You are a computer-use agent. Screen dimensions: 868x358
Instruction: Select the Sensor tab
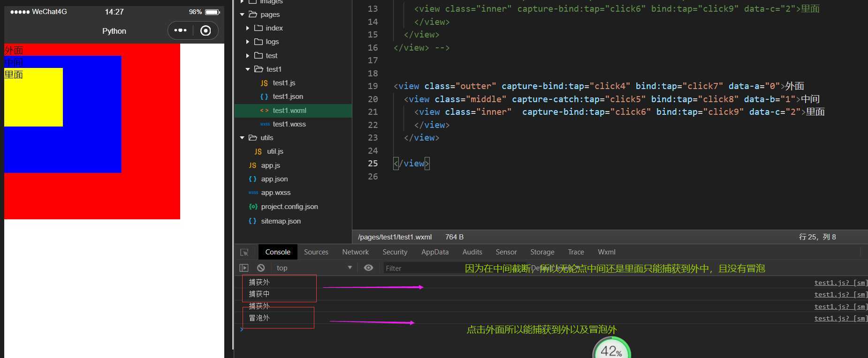pyautogui.click(x=506, y=252)
